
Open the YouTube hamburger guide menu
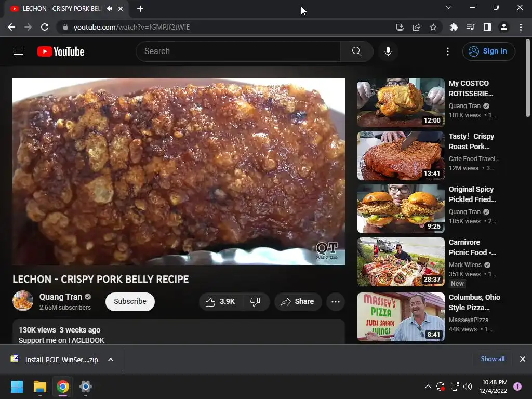[x=19, y=51]
